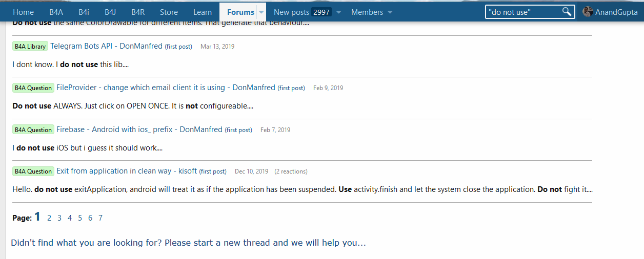644x259 pixels.
Task: Jump to results page 7
Action: tap(100, 218)
